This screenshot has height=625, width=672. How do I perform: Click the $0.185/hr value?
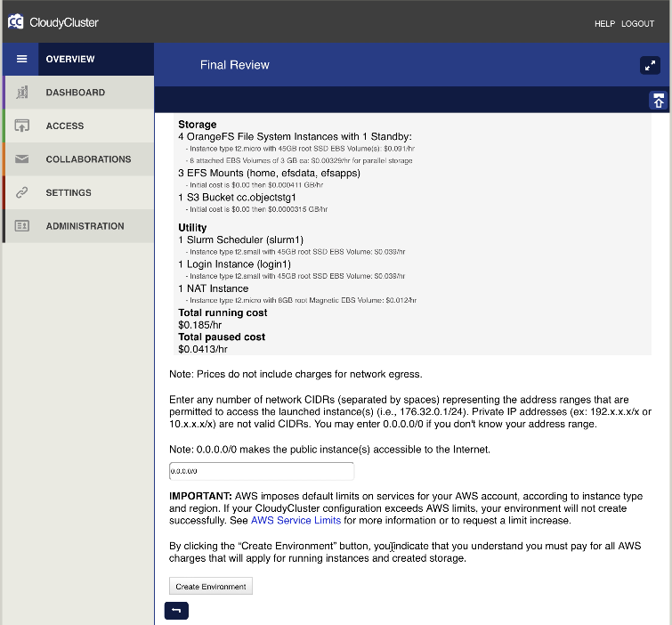pos(199,325)
